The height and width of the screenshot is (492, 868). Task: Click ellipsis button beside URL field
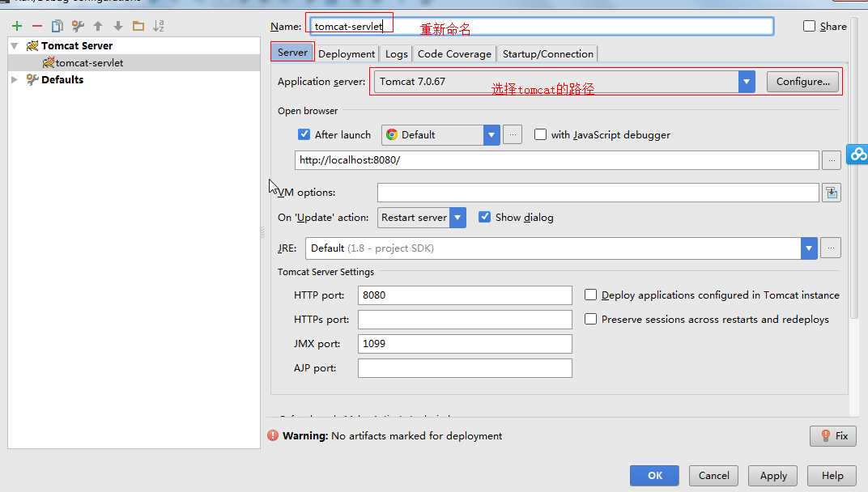coord(832,160)
